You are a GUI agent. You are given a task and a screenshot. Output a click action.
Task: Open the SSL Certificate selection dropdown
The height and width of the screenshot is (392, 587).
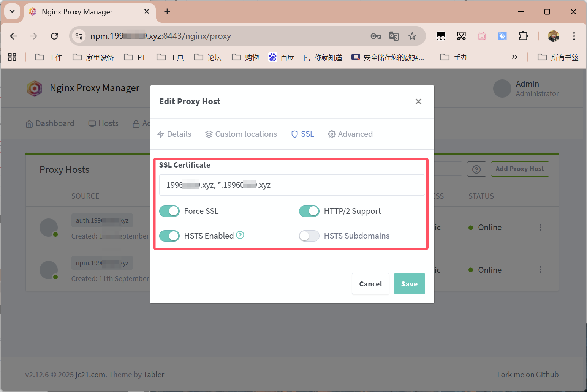[x=292, y=185]
